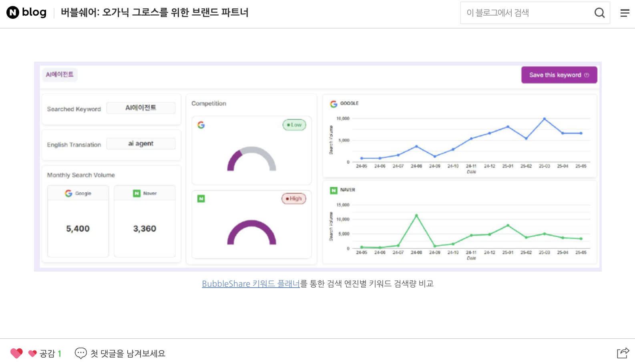The height and width of the screenshot is (364, 635).
Task: Click the large heart like icon
Action: (x=16, y=353)
